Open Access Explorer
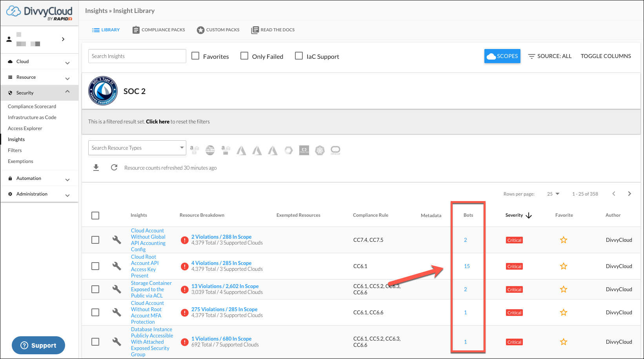644x359 pixels. pyautogui.click(x=25, y=128)
